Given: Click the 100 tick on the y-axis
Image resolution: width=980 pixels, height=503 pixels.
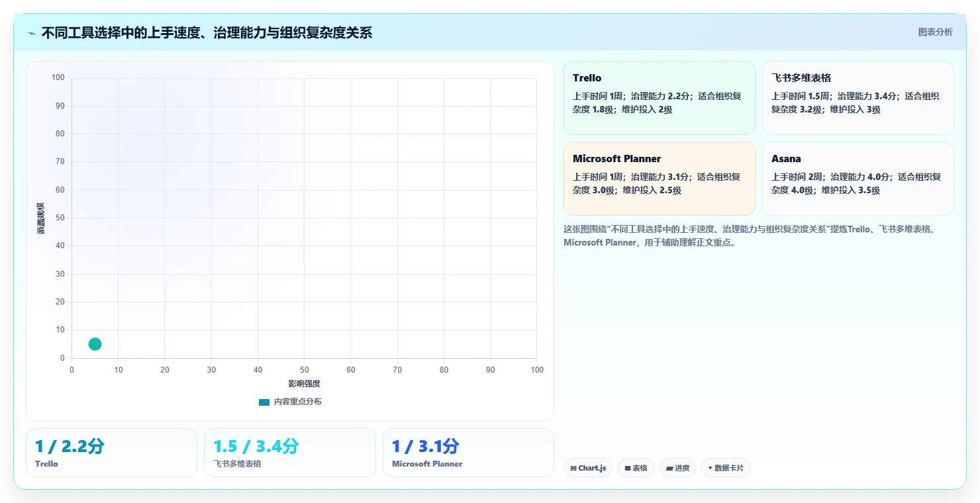Looking at the screenshot, I should click(x=58, y=77).
